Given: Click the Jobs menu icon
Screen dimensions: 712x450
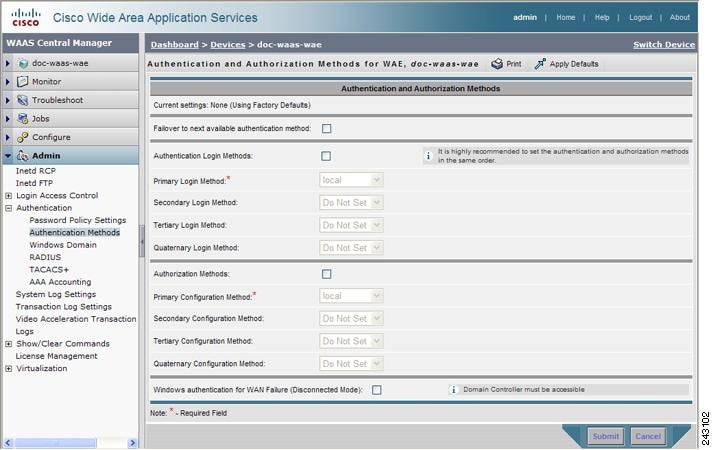Looking at the screenshot, I should [22, 119].
